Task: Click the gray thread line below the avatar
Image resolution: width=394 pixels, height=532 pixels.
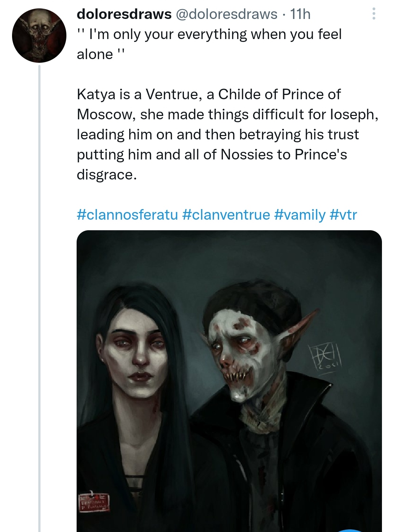Action: [39, 292]
